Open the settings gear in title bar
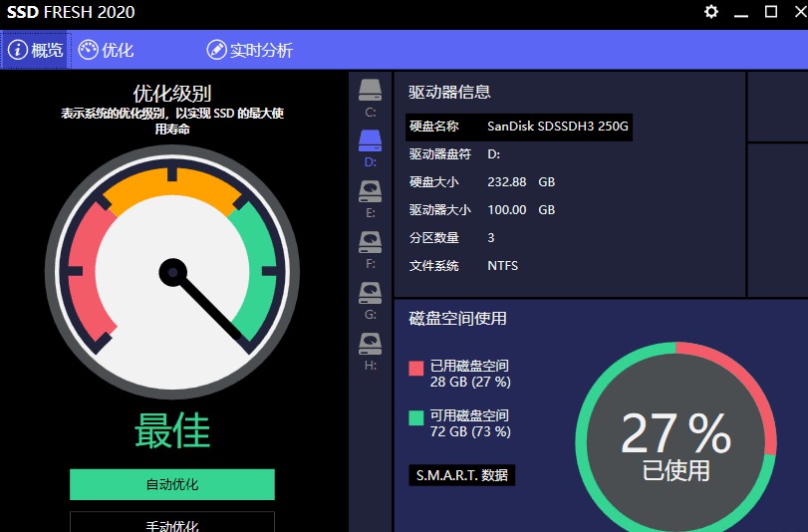The height and width of the screenshot is (532, 808). pos(711,11)
